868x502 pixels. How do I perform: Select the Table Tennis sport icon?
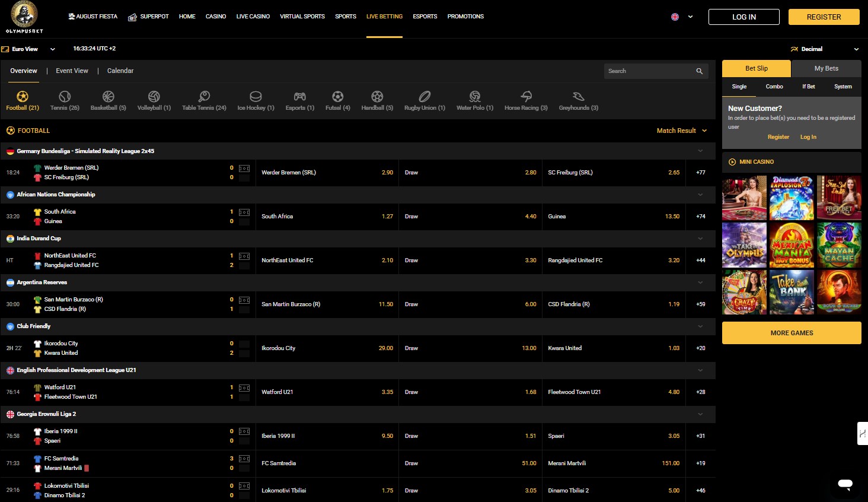204,97
